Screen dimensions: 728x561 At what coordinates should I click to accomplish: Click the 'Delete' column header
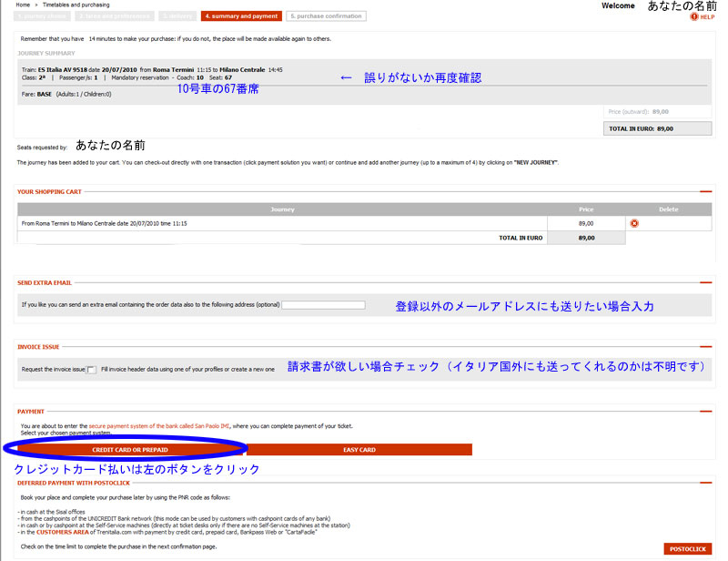point(669,209)
